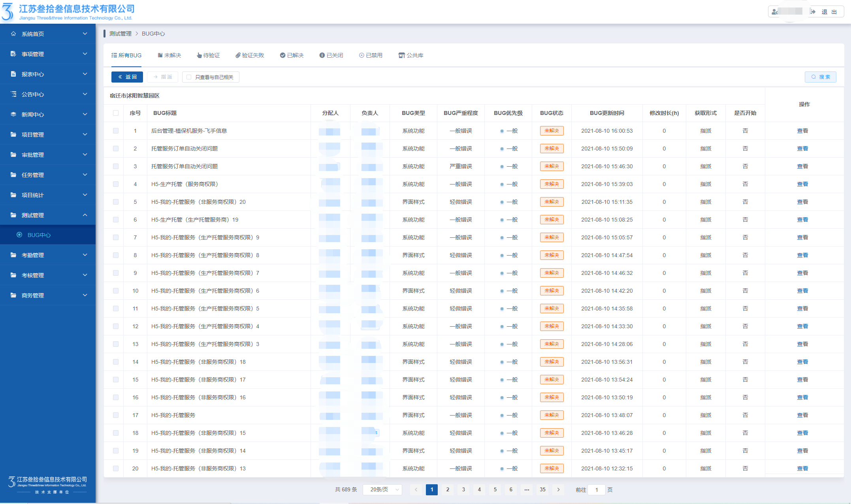
Task: Click the 公告中心 list icon in sidebar
Action: [x=13, y=94]
